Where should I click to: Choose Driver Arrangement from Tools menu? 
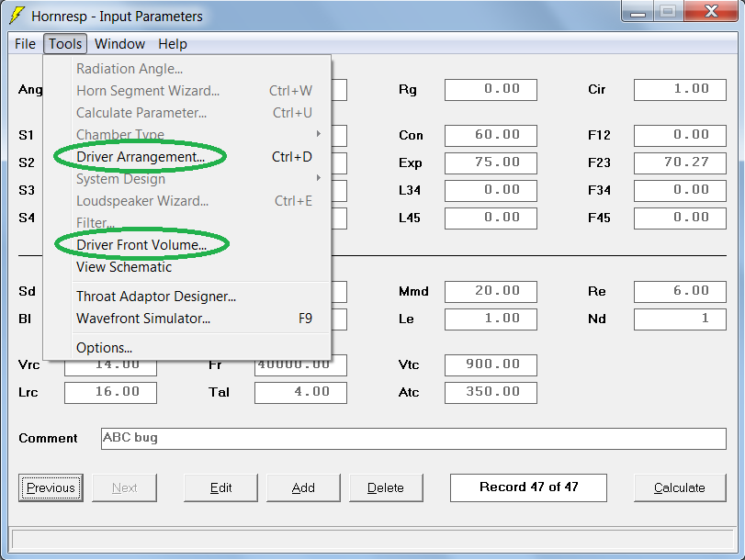[x=187, y=157]
